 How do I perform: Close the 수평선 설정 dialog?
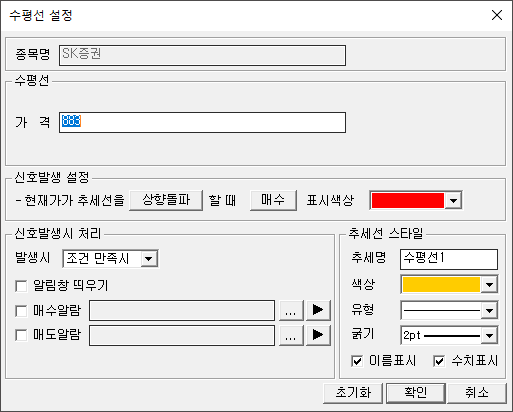point(497,15)
